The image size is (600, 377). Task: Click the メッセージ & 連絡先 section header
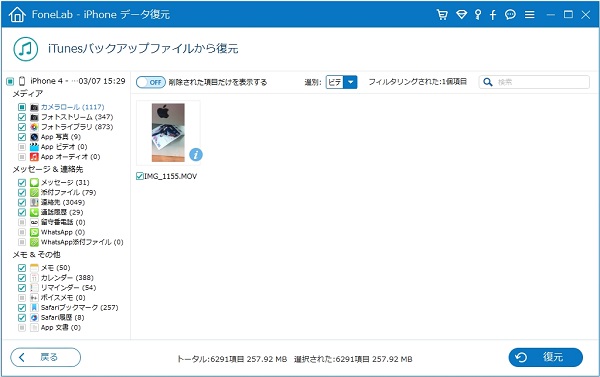coord(48,169)
